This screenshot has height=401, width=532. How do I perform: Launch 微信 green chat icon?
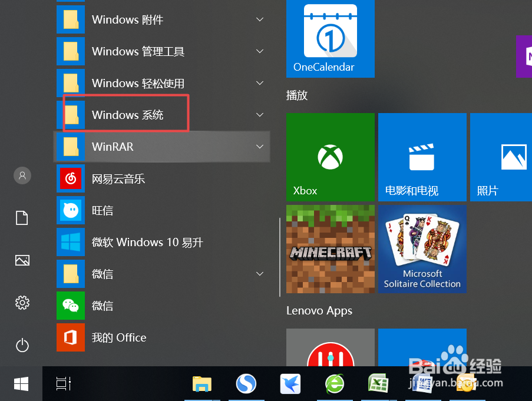pos(71,306)
